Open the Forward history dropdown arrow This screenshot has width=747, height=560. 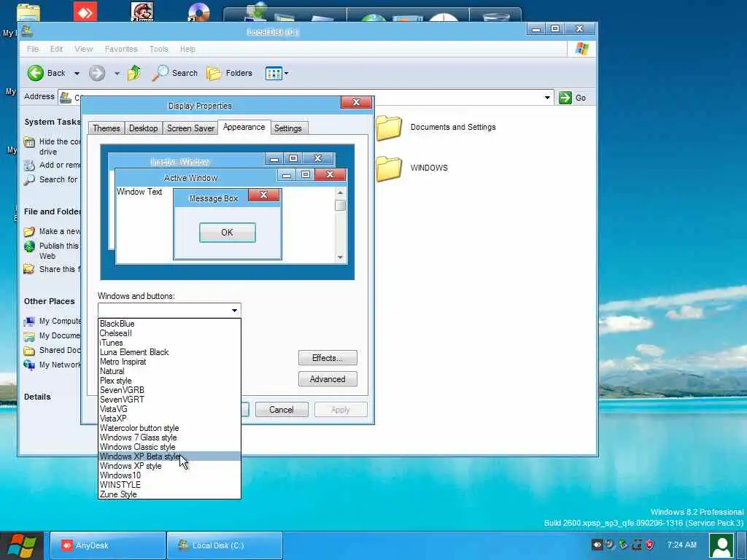[117, 74]
